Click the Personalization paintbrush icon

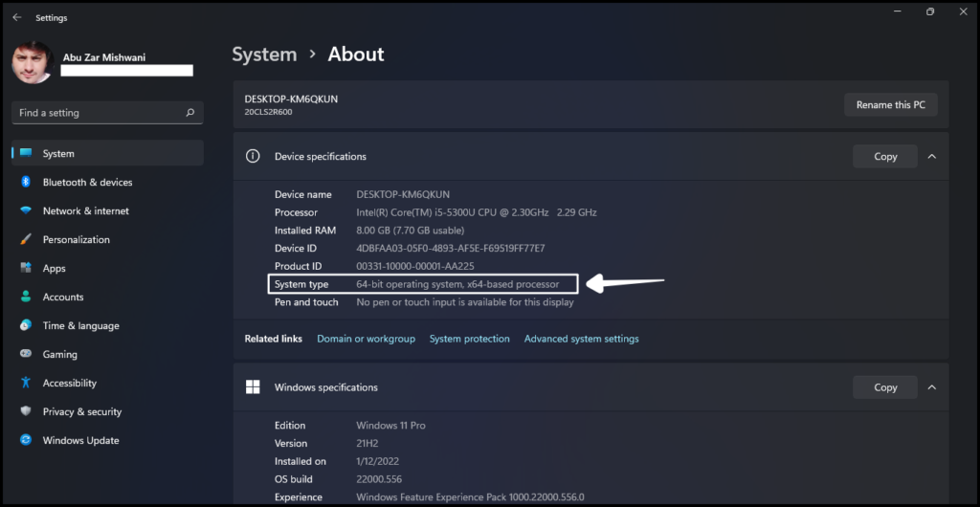[26, 239]
